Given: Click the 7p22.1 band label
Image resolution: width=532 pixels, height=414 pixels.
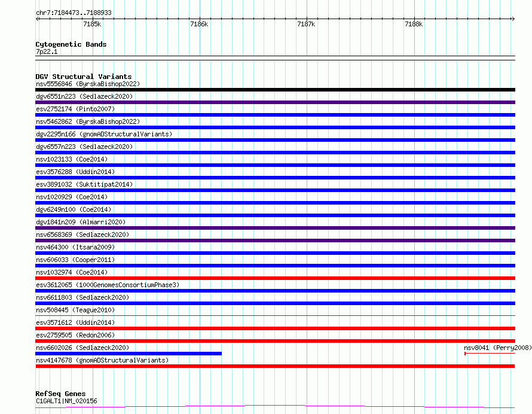Looking at the screenshot, I should point(47,51).
